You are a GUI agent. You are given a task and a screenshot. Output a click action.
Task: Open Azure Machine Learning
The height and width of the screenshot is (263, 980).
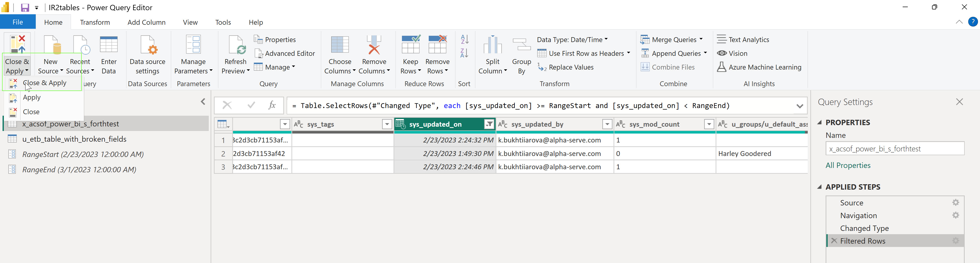click(x=759, y=67)
